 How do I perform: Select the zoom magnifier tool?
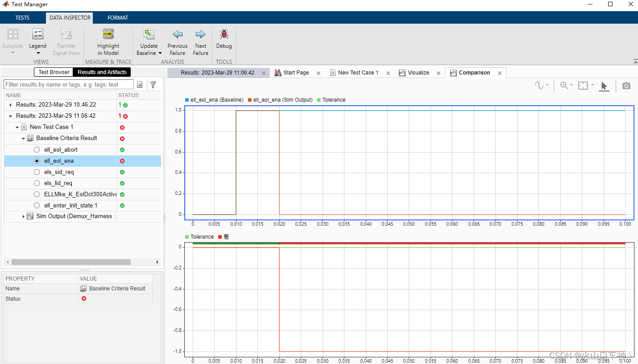tap(564, 85)
